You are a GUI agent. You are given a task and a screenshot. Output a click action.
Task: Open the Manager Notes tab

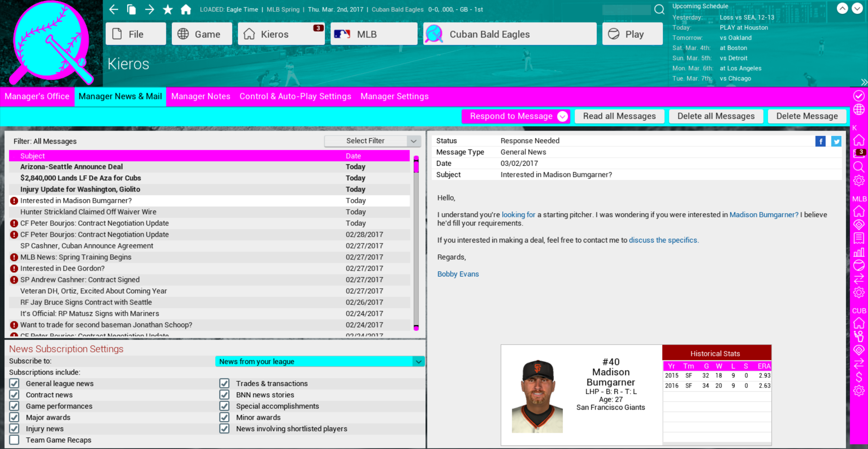[x=201, y=96]
